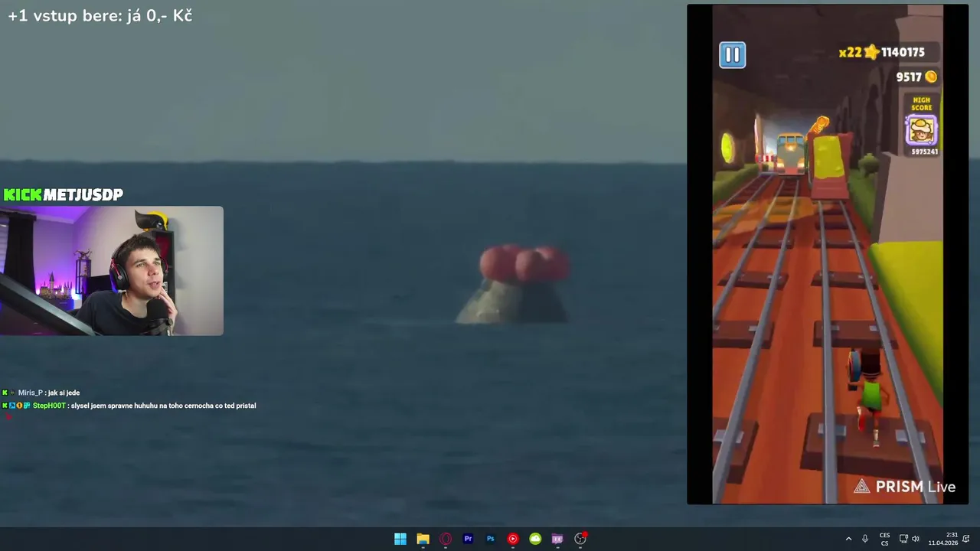Viewport: 980px width, 551px height.
Task: Click the score value 1140175
Action: 903,52
